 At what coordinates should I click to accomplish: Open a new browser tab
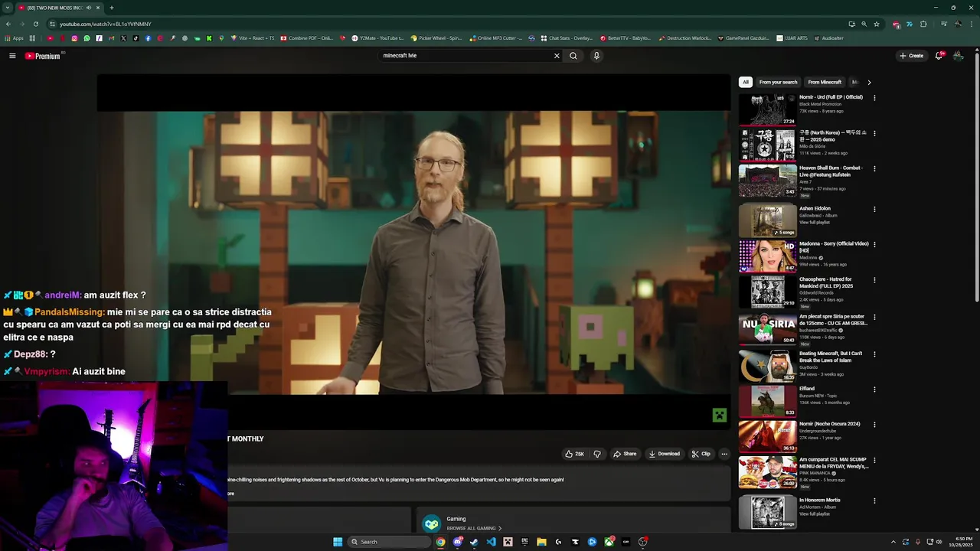click(112, 8)
